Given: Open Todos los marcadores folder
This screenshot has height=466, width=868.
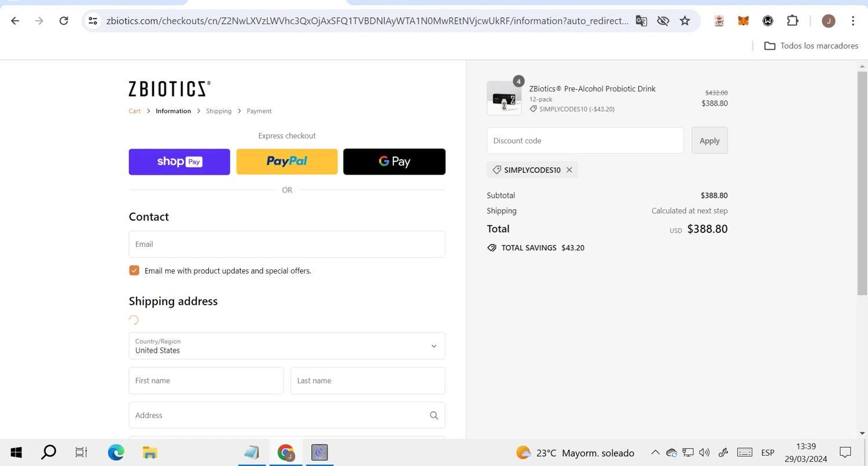Looking at the screenshot, I should tap(811, 46).
